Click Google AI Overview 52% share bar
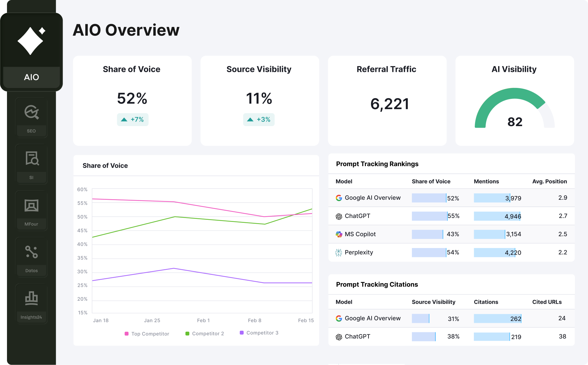Screen dimensions: 588x365 tap(429, 198)
